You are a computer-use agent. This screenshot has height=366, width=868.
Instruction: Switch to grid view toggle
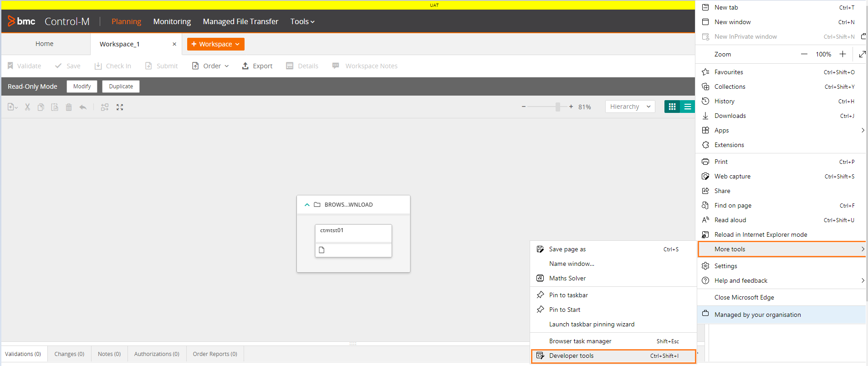click(672, 107)
